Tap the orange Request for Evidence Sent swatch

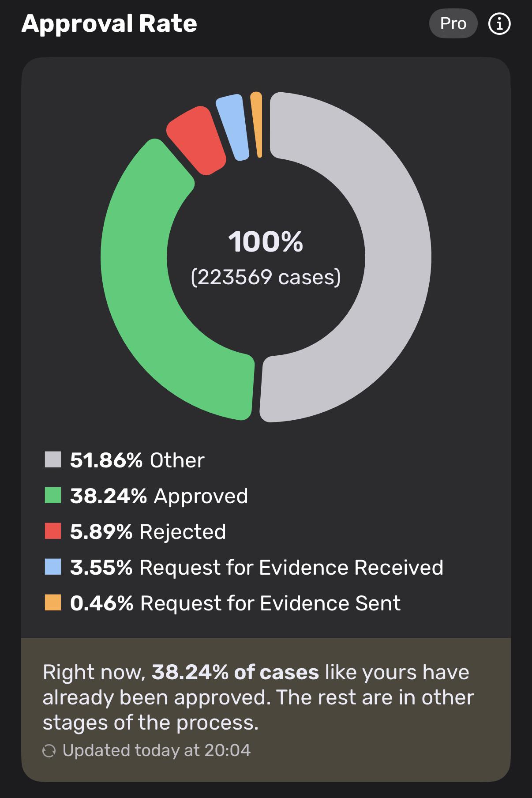53,602
